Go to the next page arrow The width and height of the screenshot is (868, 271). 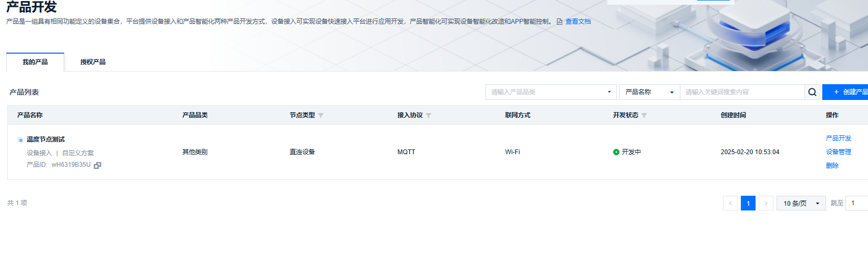[766, 203]
